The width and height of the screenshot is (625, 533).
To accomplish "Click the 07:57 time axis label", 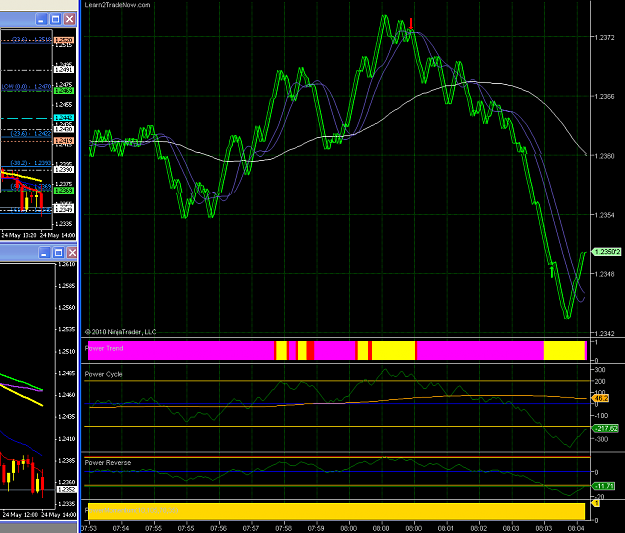I will coord(251,529).
